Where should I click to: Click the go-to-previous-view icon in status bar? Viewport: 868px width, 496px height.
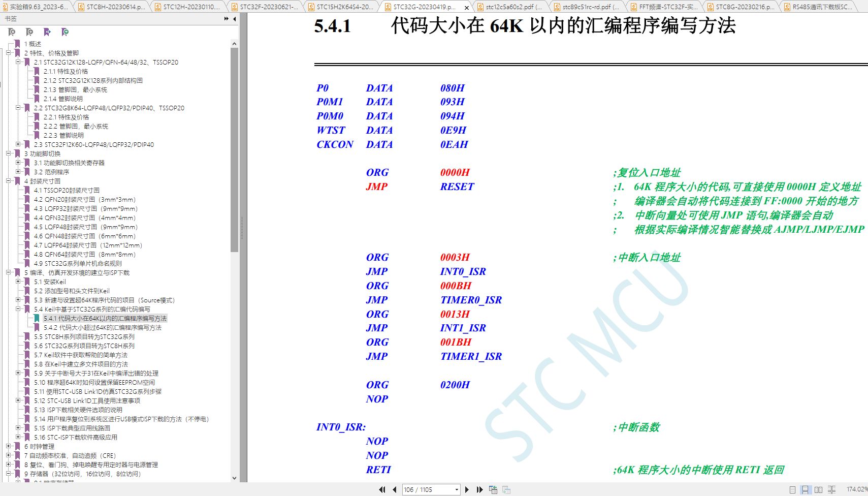point(493,489)
